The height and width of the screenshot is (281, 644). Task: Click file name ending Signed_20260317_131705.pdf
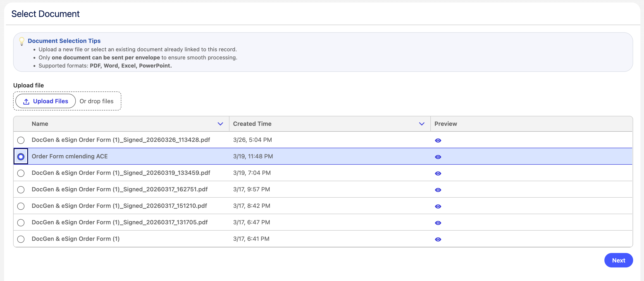(119, 222)
